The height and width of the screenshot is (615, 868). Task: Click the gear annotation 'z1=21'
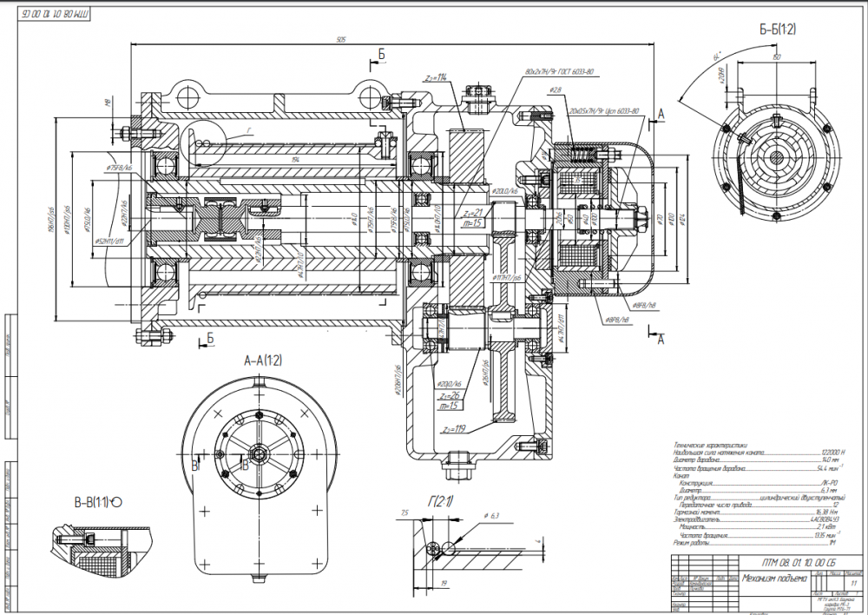tap(473, 212)
